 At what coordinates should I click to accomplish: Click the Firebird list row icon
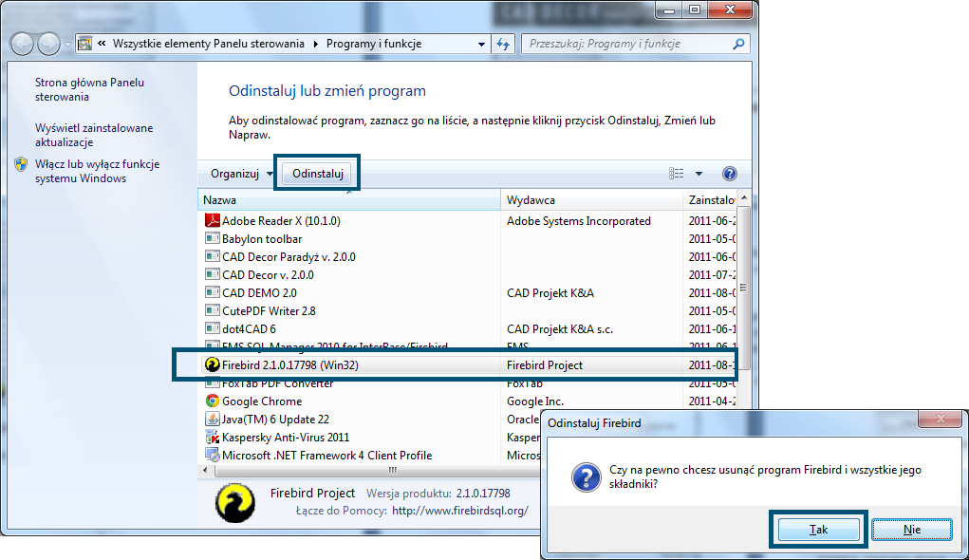[212, 364]
